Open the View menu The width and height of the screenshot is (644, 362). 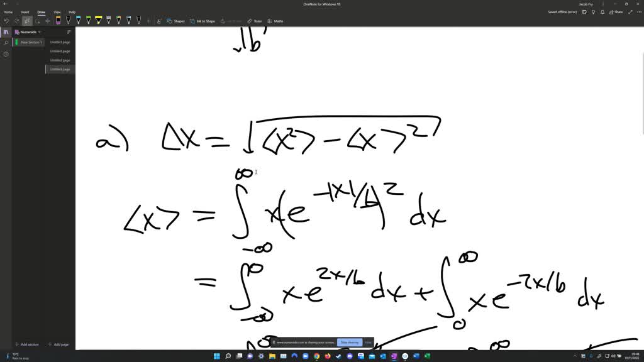click(57, 11)
